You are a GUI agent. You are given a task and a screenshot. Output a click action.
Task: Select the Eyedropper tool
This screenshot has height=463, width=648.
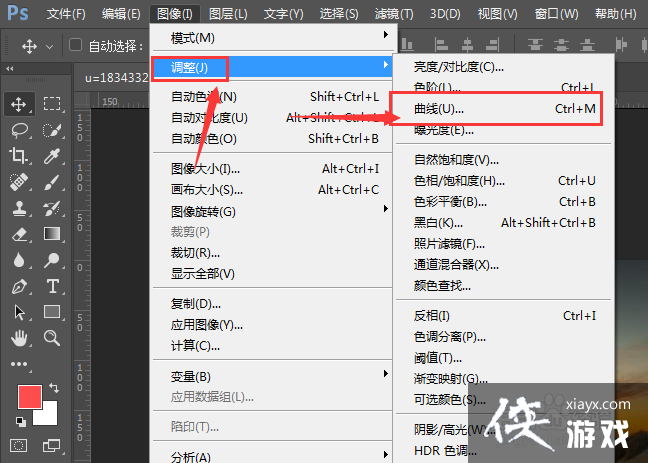pyautogui.click(x=52, y=156)
